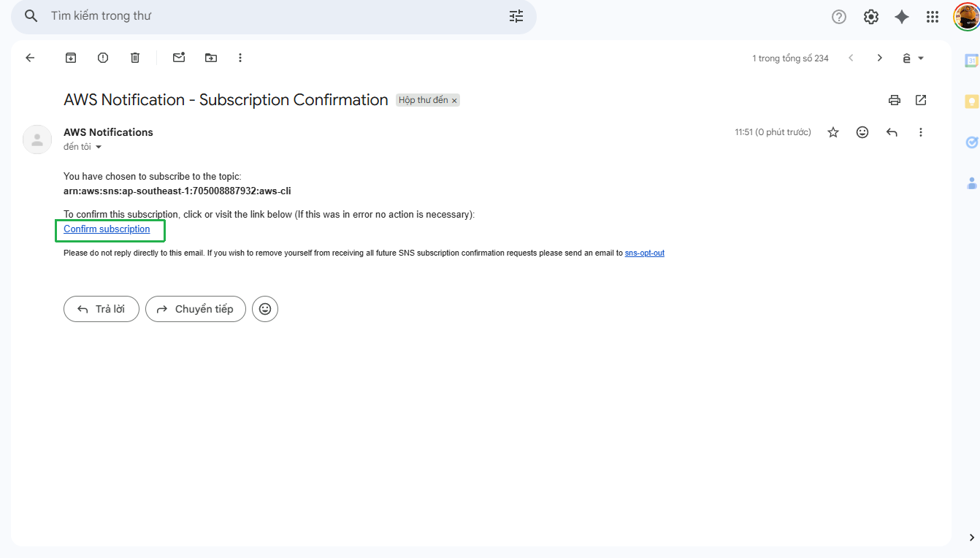The image size is (980, 558).
Task: Open Gemini sparkle assistant icon
Action: pos(902,17)
